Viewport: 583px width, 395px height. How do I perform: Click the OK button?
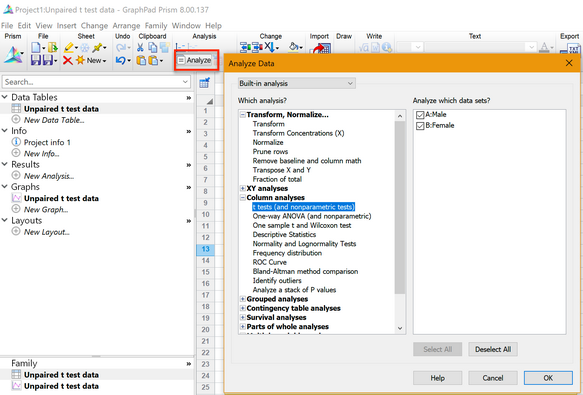pyautogui.click(x=548, y=378)
